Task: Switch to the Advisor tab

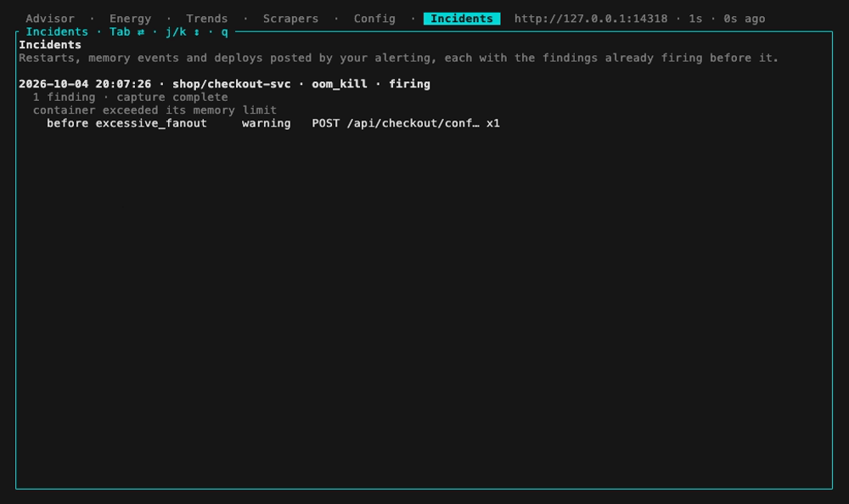Action: point(50,19)
